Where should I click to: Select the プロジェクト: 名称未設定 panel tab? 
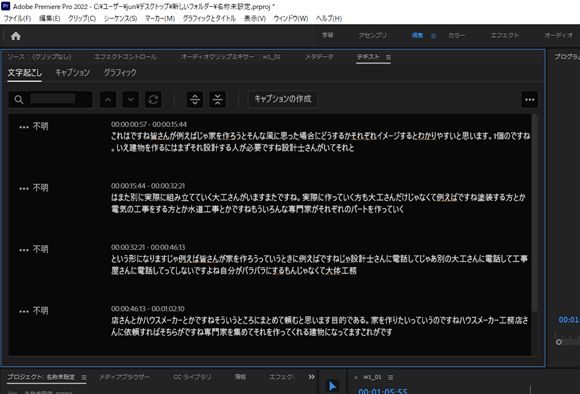tap(41, 377)
